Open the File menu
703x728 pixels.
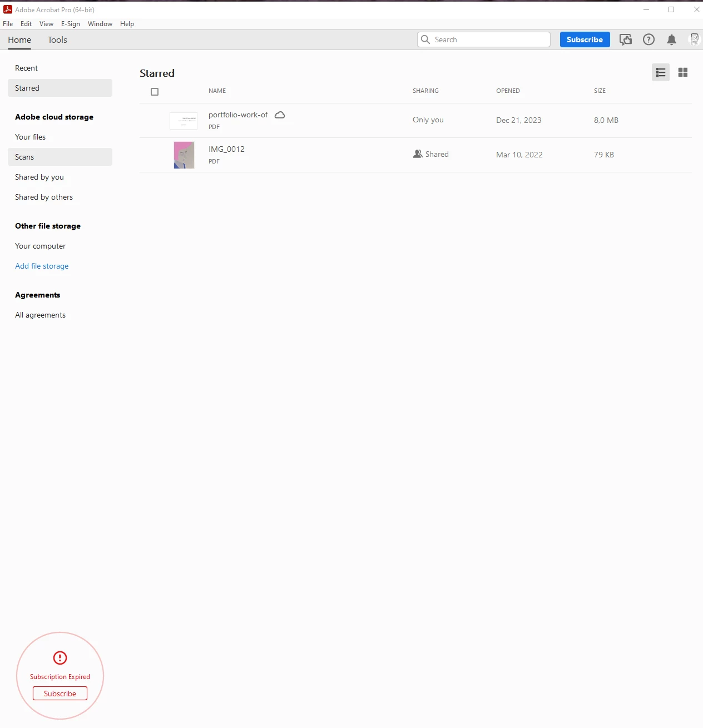coord(8,24)
